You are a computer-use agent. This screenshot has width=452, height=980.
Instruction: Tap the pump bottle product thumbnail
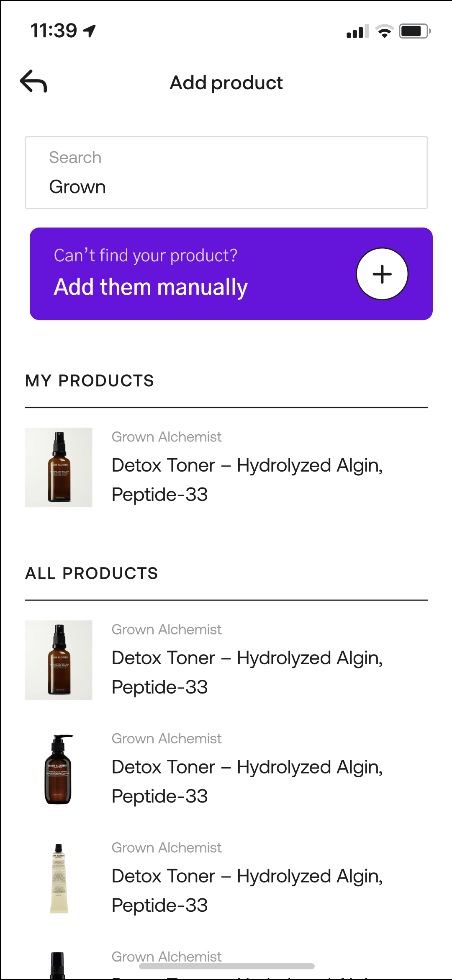tap(59, 769)
